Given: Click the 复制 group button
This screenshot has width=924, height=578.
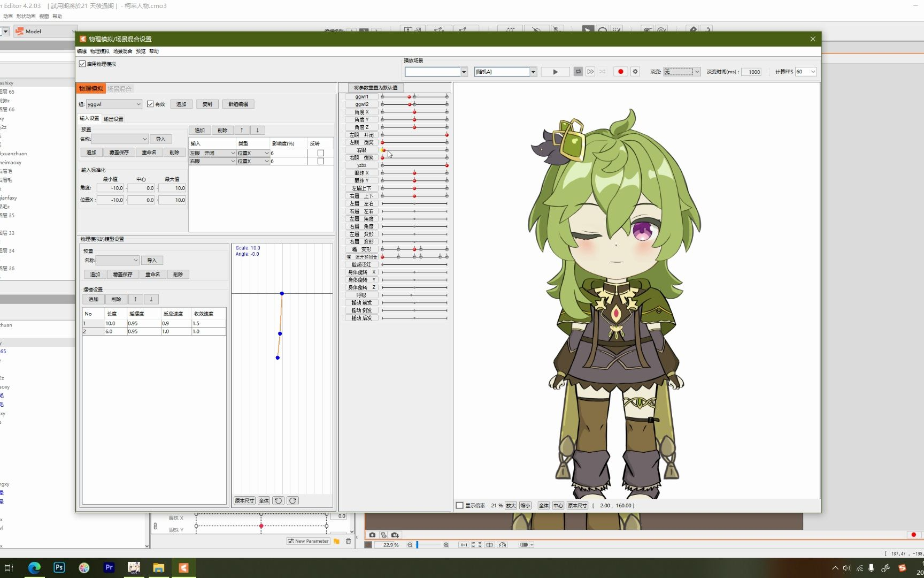Looking at the screenshot, I should pyautogui.click(x=207, y=104).
